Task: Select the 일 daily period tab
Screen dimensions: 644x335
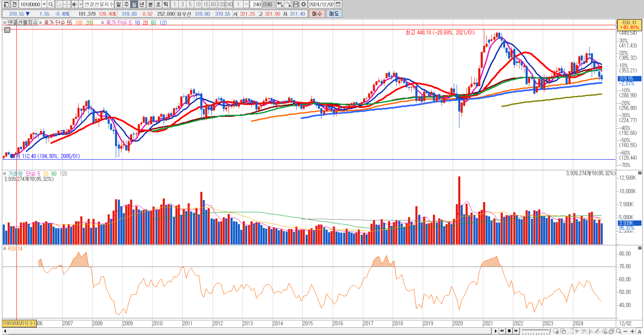Action: (118, 4)
